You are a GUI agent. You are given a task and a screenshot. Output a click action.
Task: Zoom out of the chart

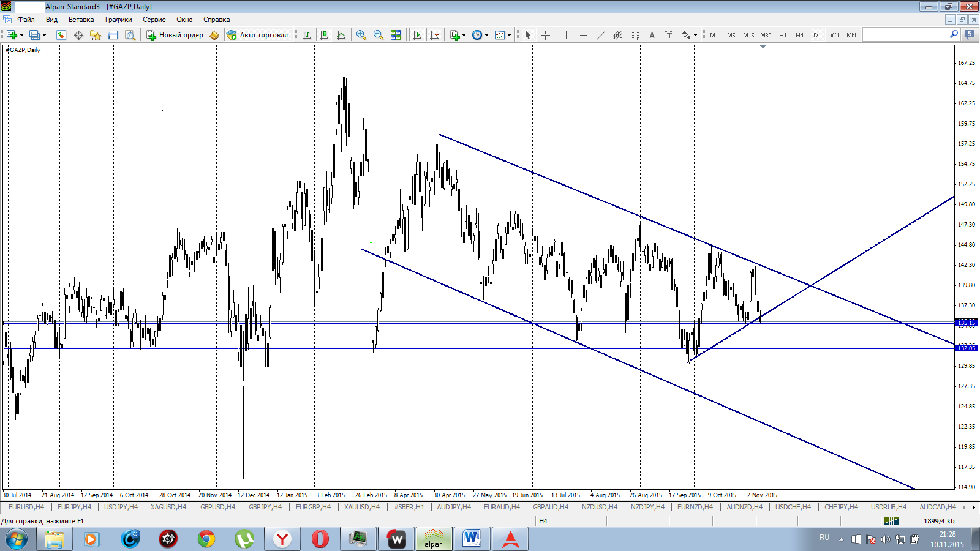click(379, 35)
